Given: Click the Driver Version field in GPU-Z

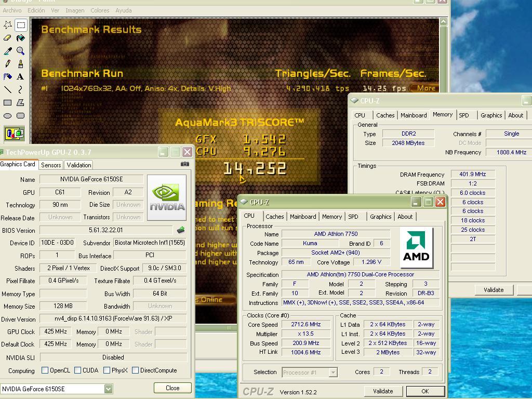Looking at the screenshot, I should [113, 318].
